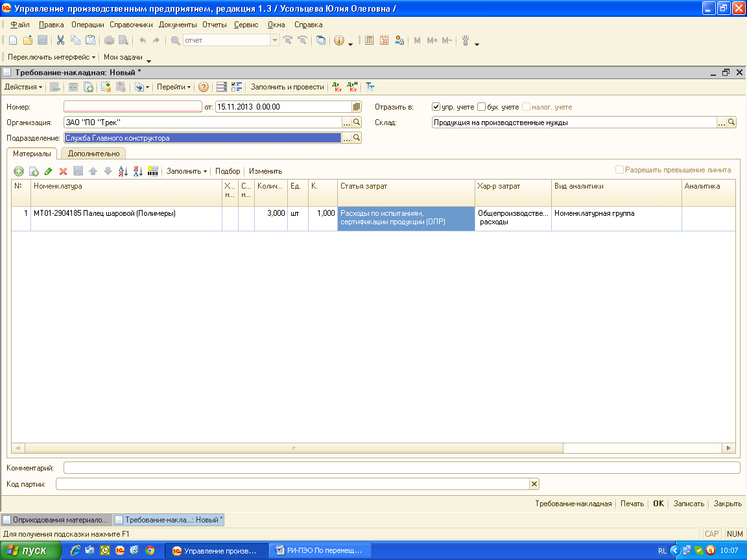This screenshot has width=747, height=560.
Task: Click the New document icon in main toolbar
Action: 14,40
